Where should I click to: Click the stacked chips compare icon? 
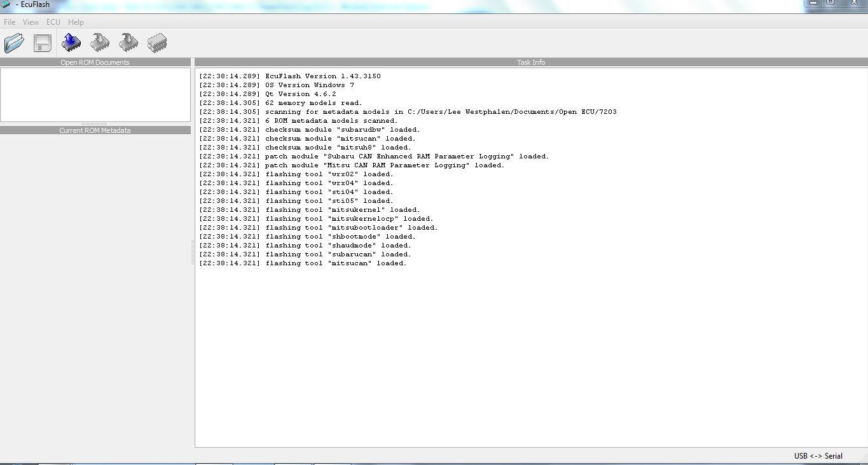[x=157, y=43]
